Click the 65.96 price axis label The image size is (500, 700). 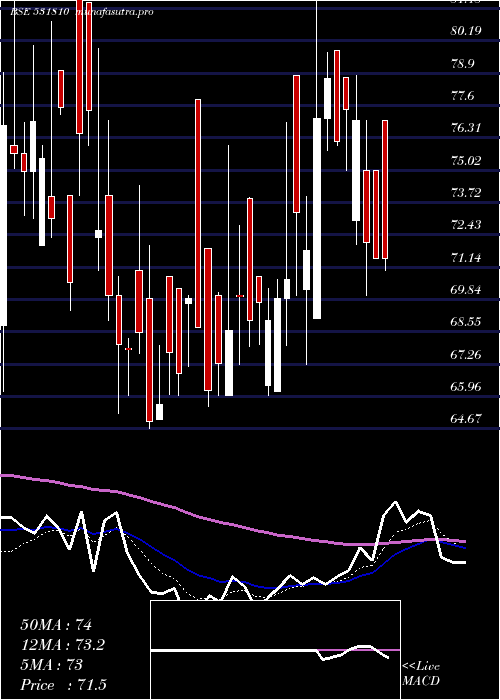pos(466,386)
